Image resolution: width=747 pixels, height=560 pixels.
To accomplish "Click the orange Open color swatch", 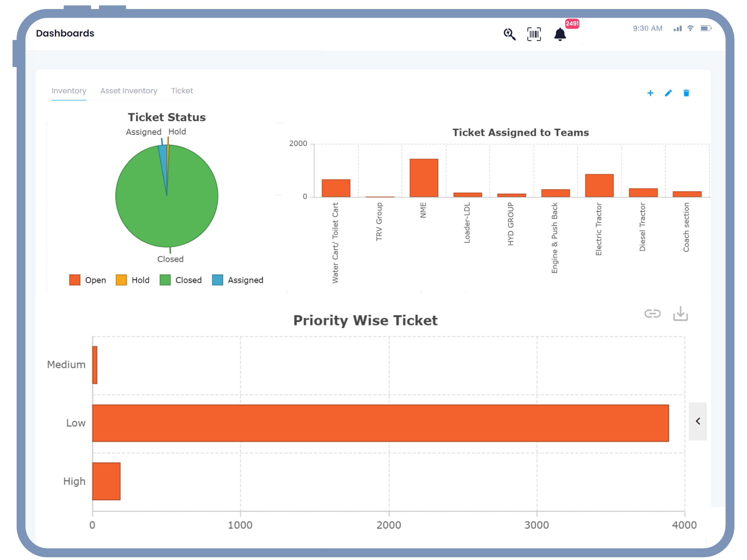I will coord(75,280).
